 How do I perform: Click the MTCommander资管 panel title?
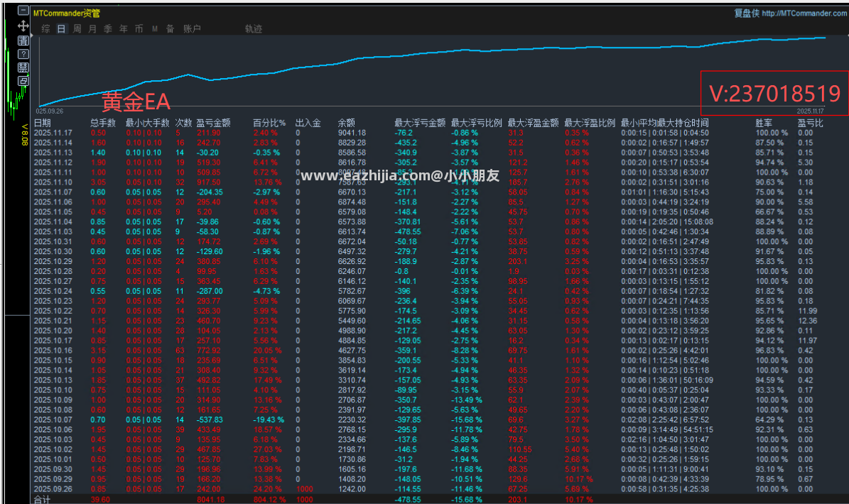(x=67, y=13)
